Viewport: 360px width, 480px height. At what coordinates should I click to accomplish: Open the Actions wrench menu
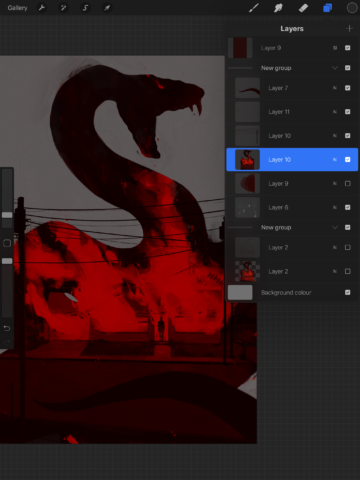pos(42,8)
